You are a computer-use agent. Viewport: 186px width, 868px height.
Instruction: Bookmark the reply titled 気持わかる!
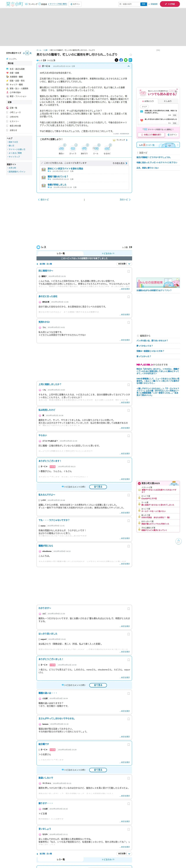129,322
